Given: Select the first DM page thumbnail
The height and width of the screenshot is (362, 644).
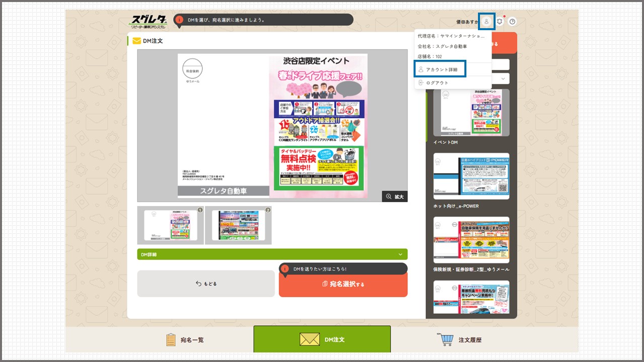Looking at the screenshot, I should point(171,225).
